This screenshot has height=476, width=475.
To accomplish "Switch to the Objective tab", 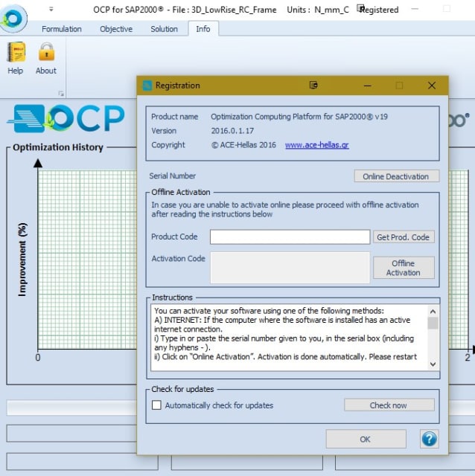I will point(116,29).
